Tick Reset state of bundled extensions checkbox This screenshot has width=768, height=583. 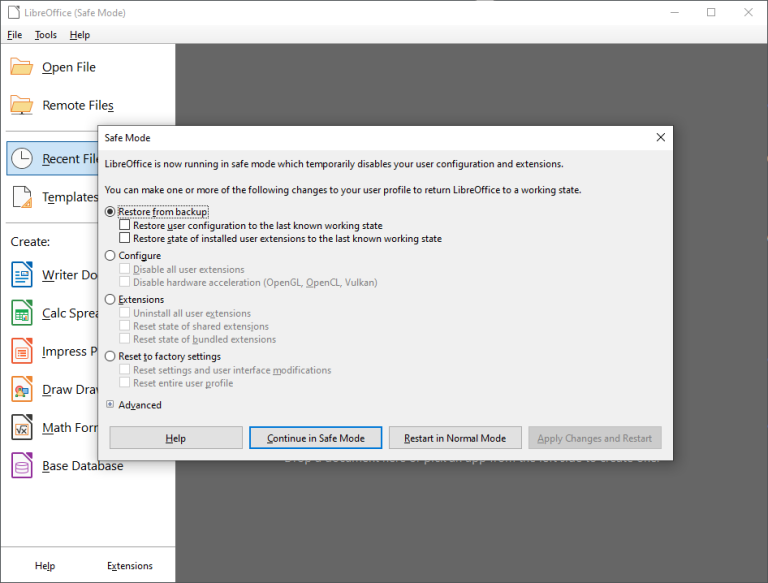click(x=125, y=339)
